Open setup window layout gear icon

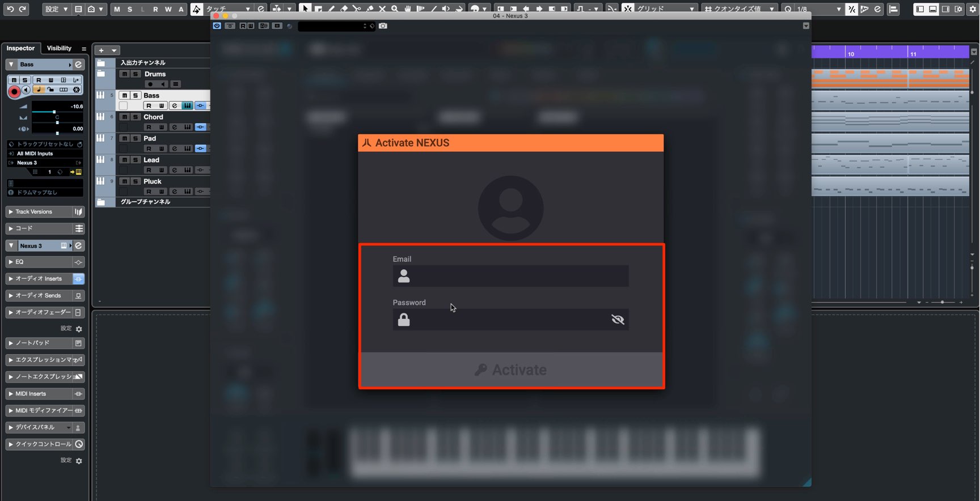tap(973, 9)
